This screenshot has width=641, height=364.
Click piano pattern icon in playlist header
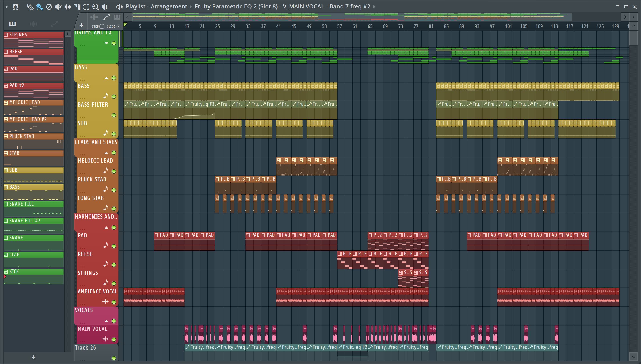click(117, 17)
